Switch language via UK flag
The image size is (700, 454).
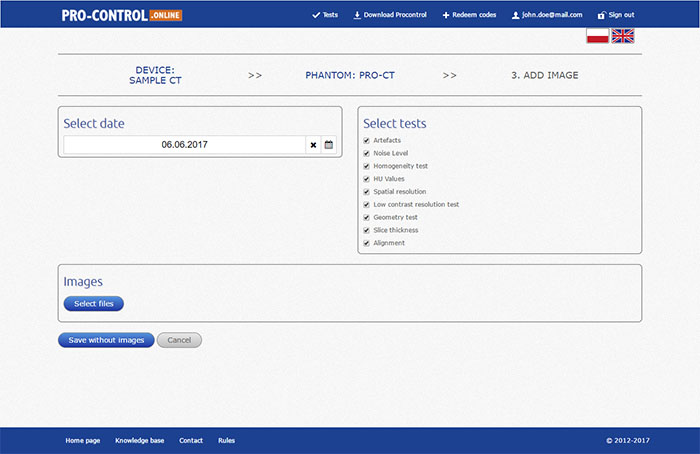point(623,36)
